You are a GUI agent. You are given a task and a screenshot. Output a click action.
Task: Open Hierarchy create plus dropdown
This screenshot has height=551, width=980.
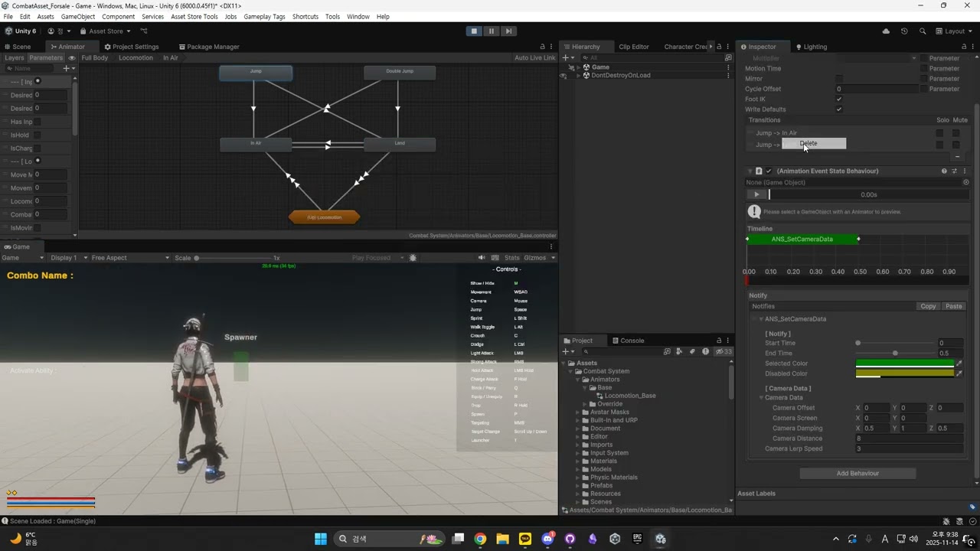568,57
